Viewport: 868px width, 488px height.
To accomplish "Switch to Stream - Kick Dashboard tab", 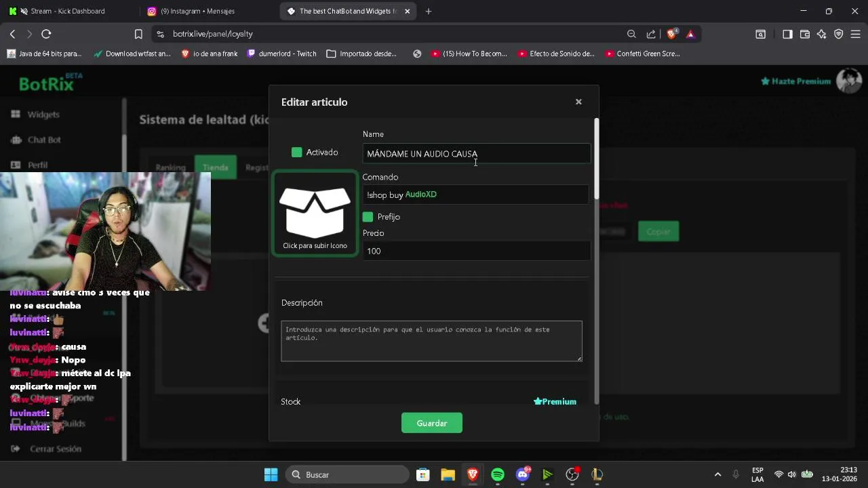I will [x=68, y=11].
